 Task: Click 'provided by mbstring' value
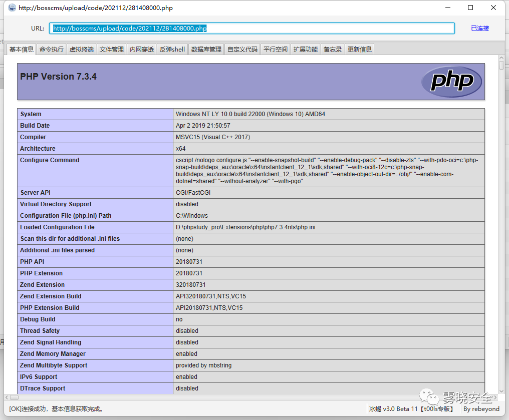click(204, 365)
